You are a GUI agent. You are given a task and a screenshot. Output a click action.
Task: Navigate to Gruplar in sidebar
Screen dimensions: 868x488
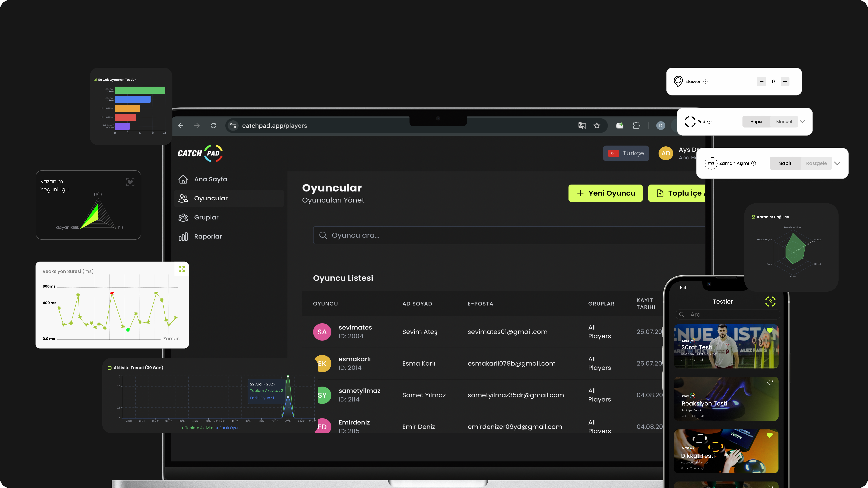point(229,218)
